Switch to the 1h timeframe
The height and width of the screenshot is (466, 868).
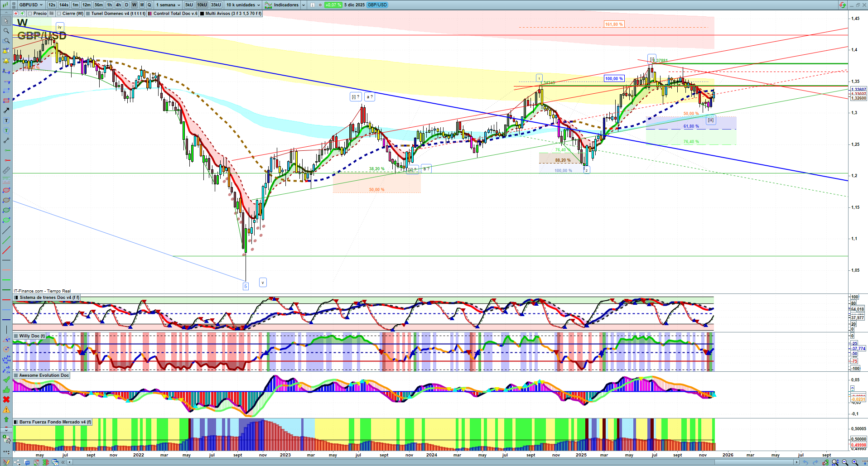(109, 5)
